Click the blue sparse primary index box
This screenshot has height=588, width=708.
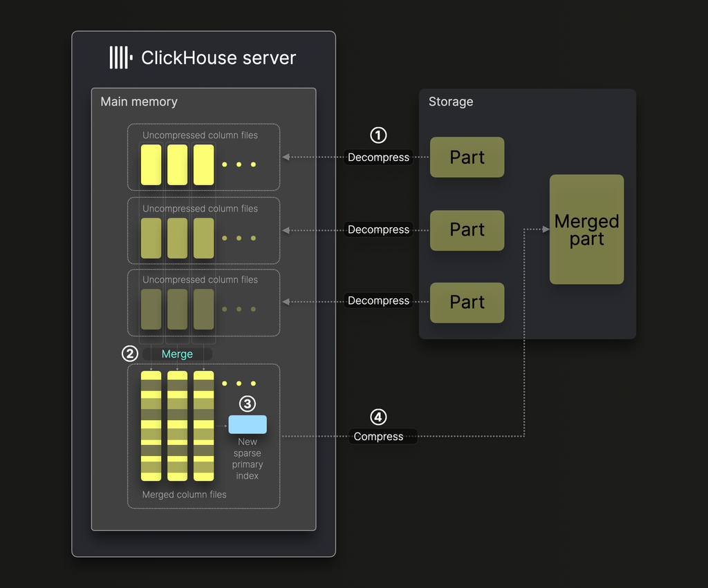coord(248,424)
